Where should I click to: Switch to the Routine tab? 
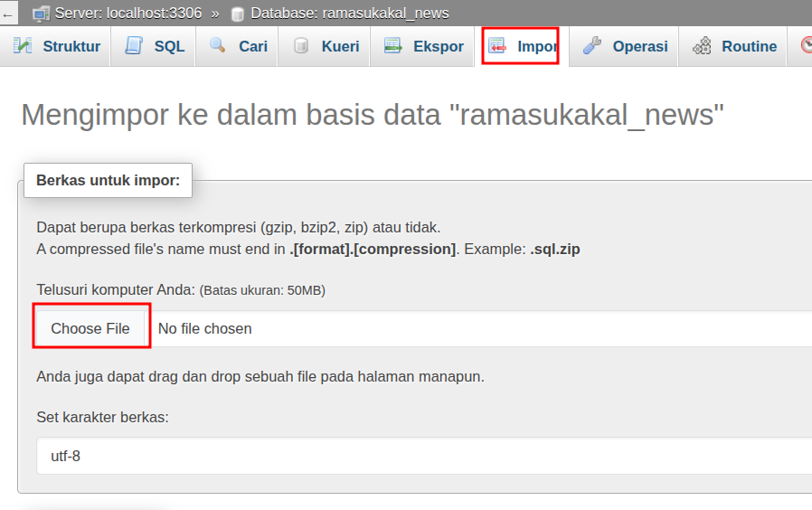732,46
